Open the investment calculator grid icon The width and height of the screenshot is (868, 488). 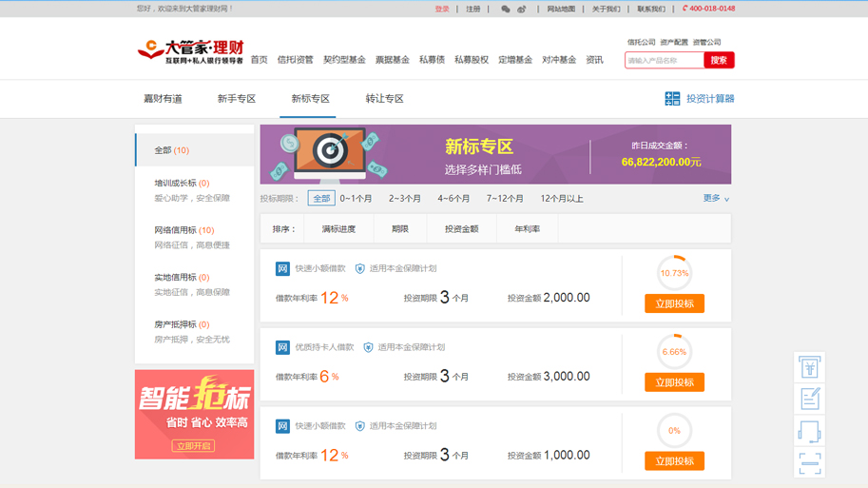672,99
